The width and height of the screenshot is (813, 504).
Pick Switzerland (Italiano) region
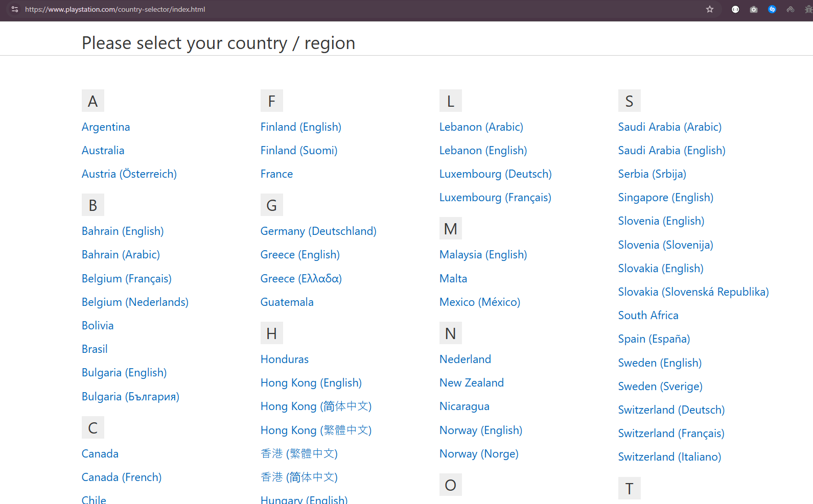click(x=669, y=457)
